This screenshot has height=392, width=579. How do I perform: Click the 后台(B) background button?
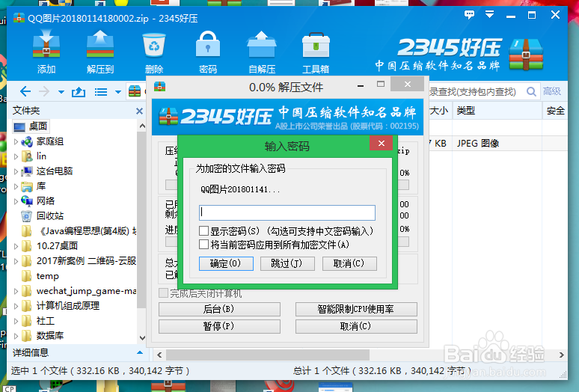[219, 309]
